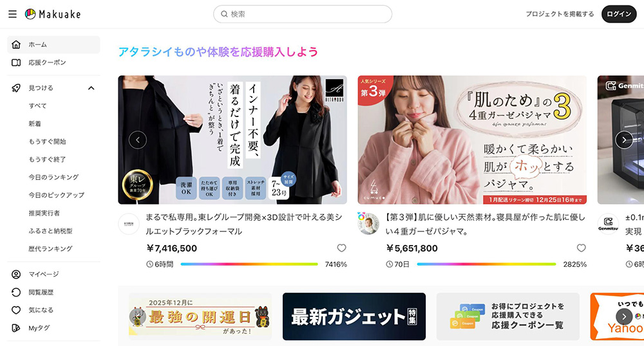Click the ログイン button
Screen dimensions: 644x346
point(619,14)
